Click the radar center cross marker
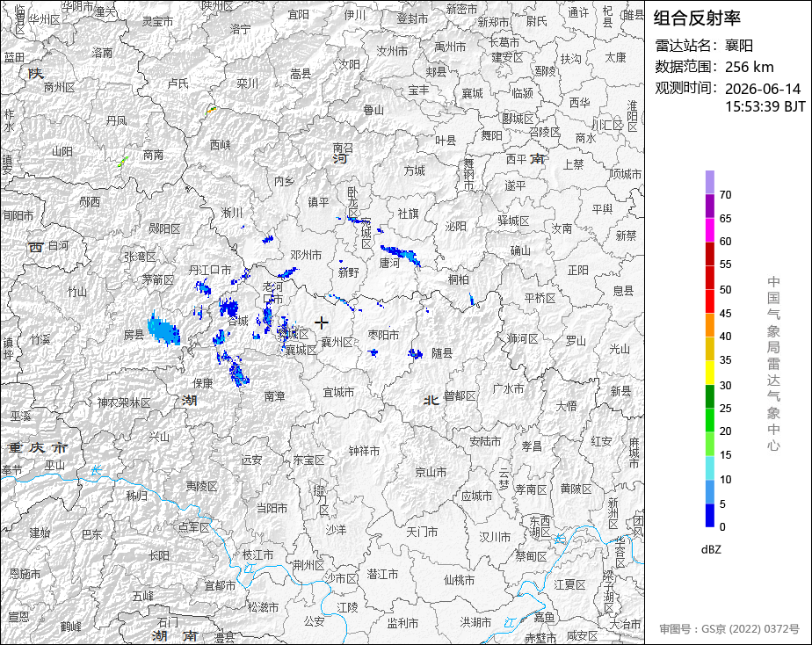 coord(321,322)
